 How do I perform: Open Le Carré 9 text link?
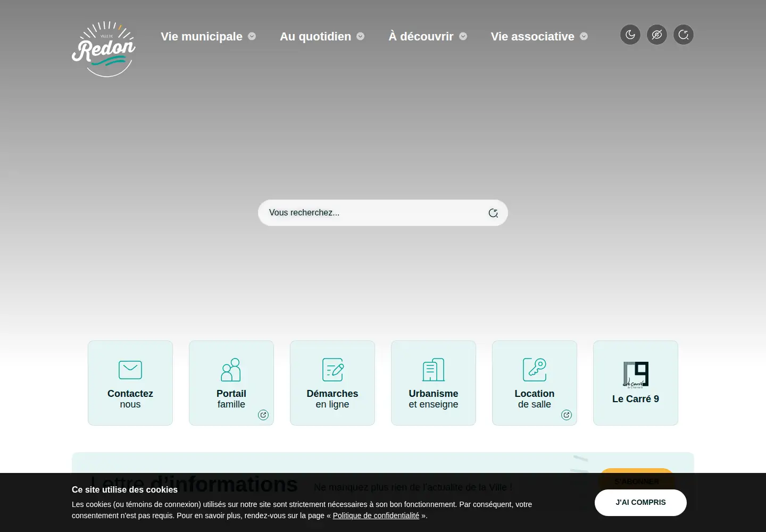pos(636,399)
